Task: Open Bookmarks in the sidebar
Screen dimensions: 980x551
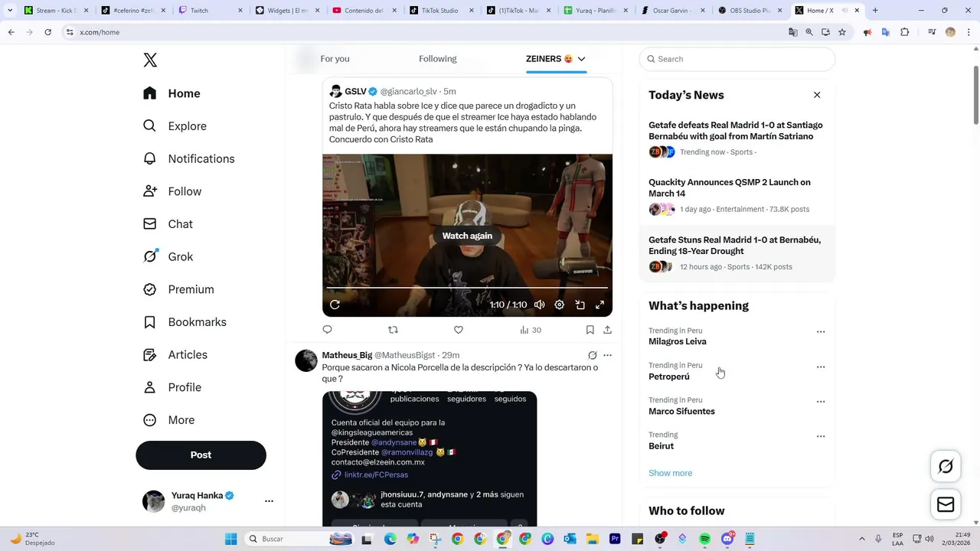Action: [185, 322]
